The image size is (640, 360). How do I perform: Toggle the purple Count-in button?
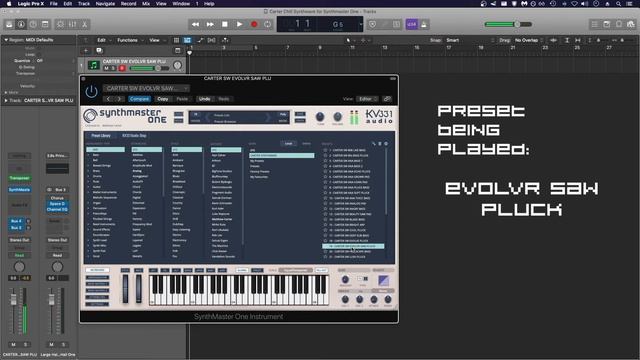[411, 24]
